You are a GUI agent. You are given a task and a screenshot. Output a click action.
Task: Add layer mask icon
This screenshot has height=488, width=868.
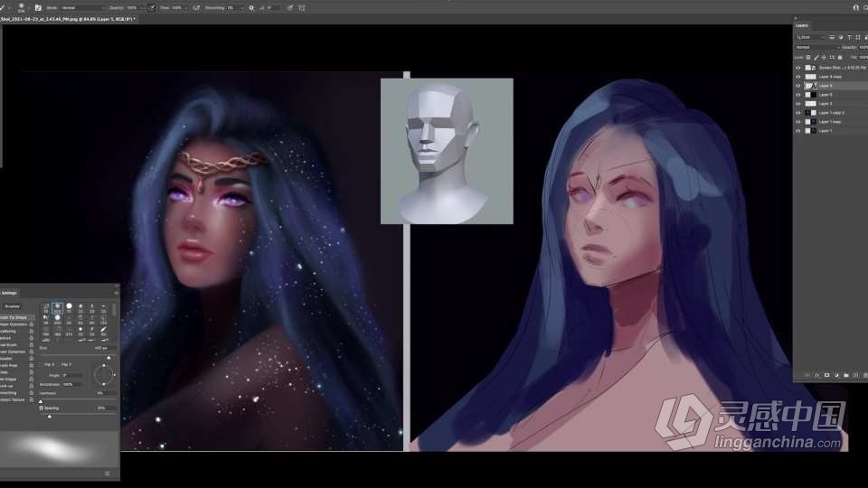(x=827, y=375)
